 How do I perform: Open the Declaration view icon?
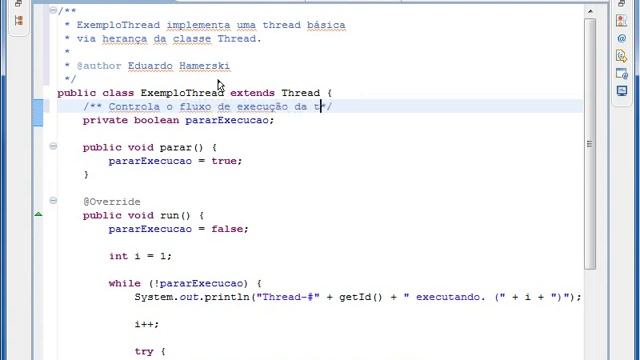pyautogui.click(x=621, y=56)
